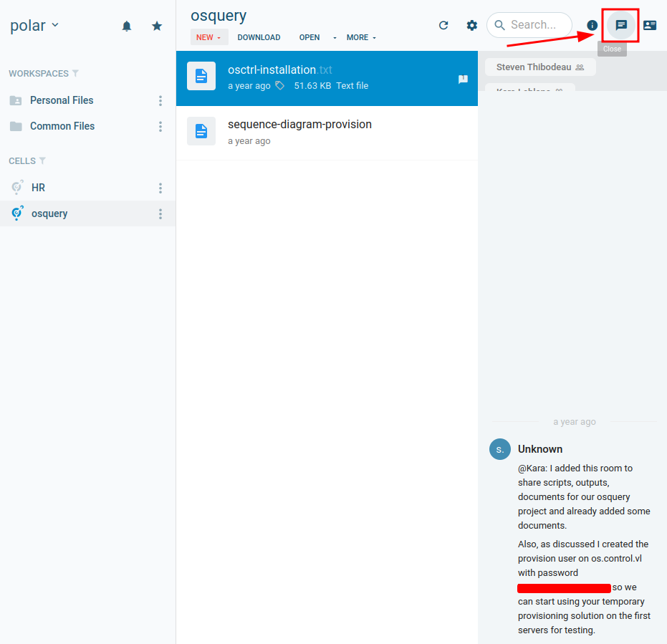Filter workspaces with the funnel icon
The height and width of the screenshot is (644, 667).
click(75, 73)
